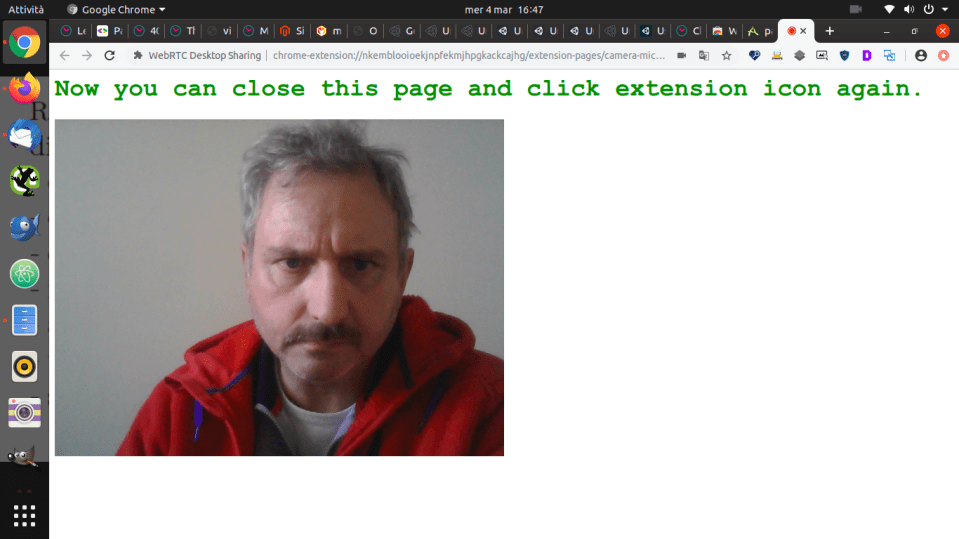Screen dimensions: 959x539
Task: Open GIMP from the dock
Action: 24,457
